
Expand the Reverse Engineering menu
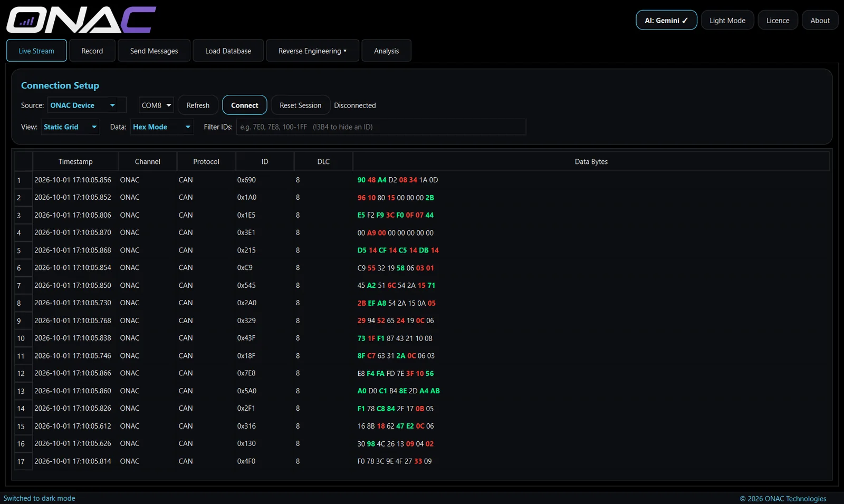(x=312, y=51)
